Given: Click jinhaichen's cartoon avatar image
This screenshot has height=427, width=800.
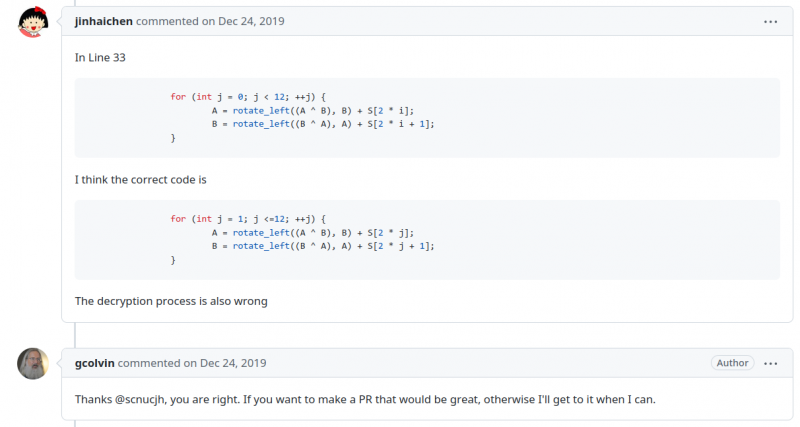Looking at the screenshot, I should tap(35, 22).
